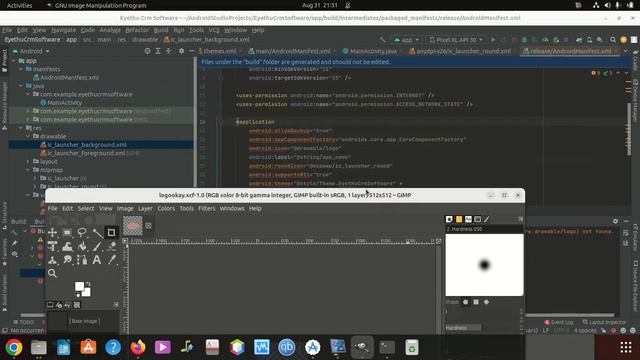Screen dimensions: 640x360
Task: Adjust the Hardness slider in brush editor
Action: pyautogui.click(x=482, y=328)
